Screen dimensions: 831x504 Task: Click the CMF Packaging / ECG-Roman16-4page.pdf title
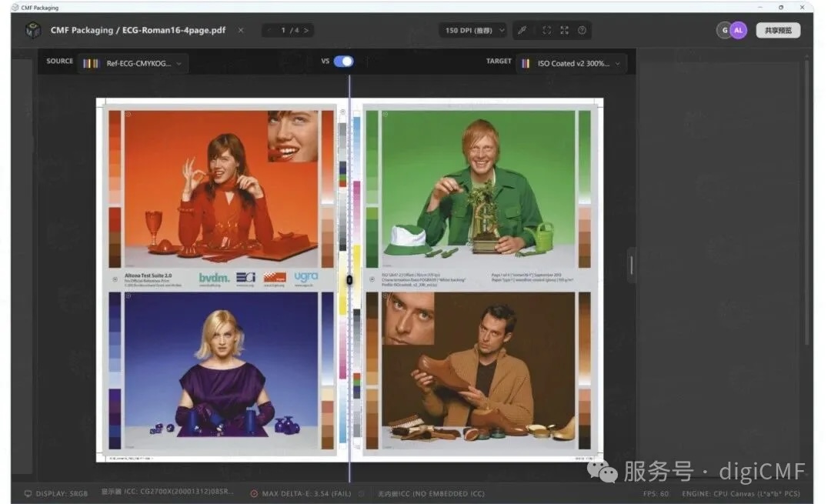pyautogui.click(x=138, y=30)
